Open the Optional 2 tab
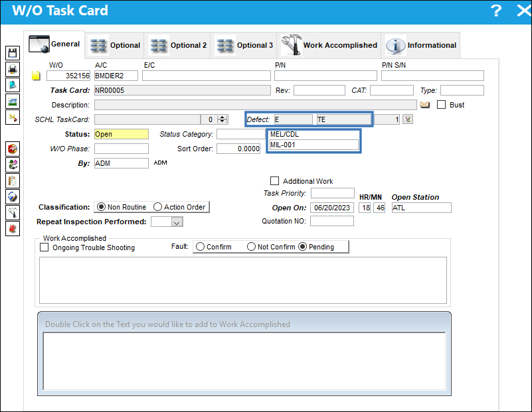532x412 pixels. (x=179, y=45)
